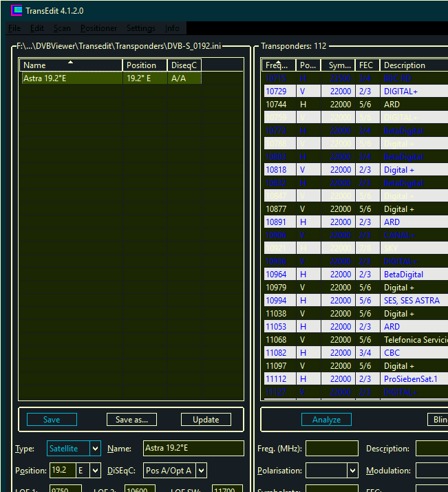Open the File menu
448x492 pixels.
[14, 28]
